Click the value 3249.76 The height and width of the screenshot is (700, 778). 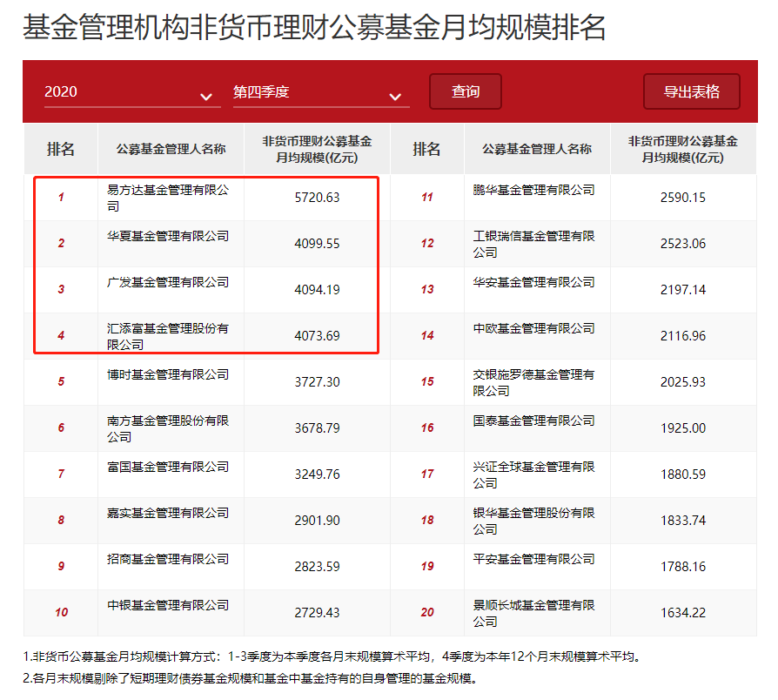[317, 475]
